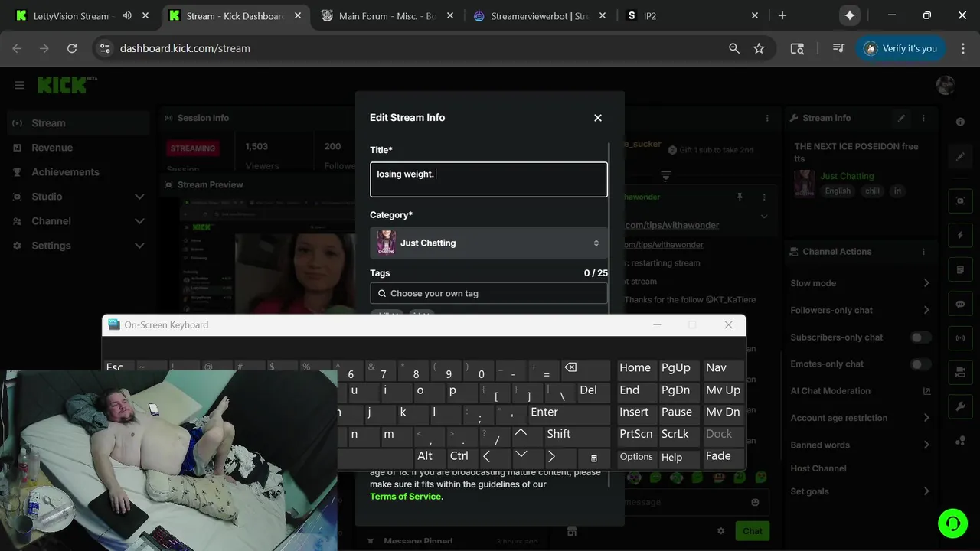The width and height of the screenshot is (980, 551).
Task: Click the document icon in right toolbar
Action: click(x=960, y=270)
